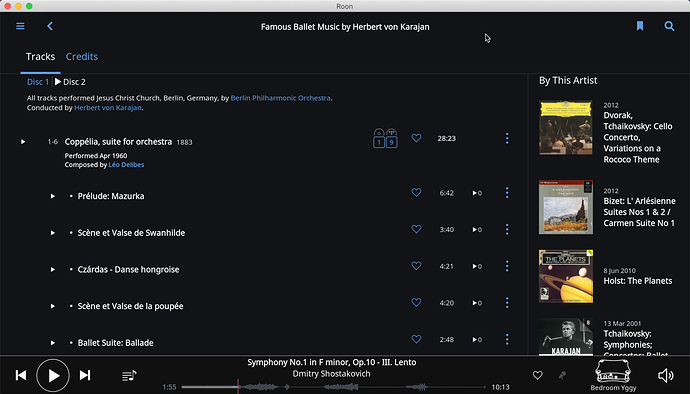Click the bookmark icon

pos(640,26)
